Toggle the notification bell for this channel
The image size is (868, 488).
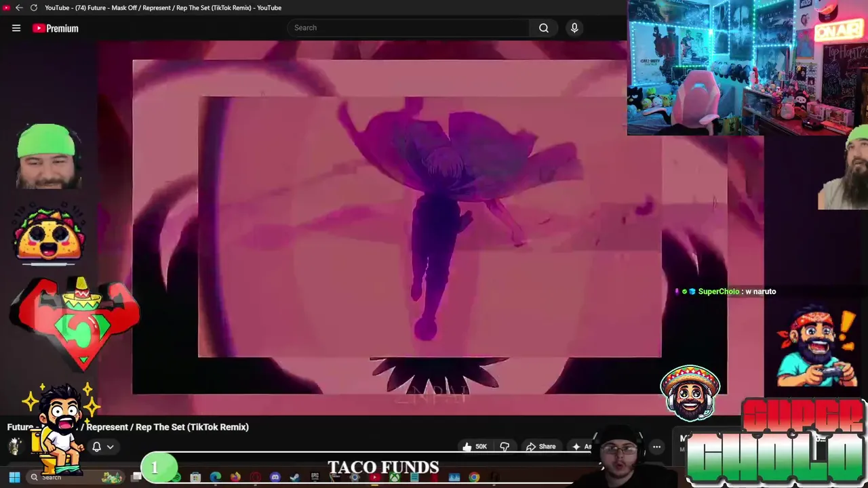tap(96, 447)
